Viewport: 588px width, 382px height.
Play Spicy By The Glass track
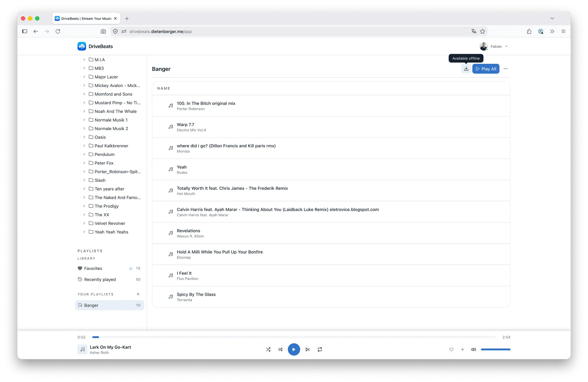331,297
